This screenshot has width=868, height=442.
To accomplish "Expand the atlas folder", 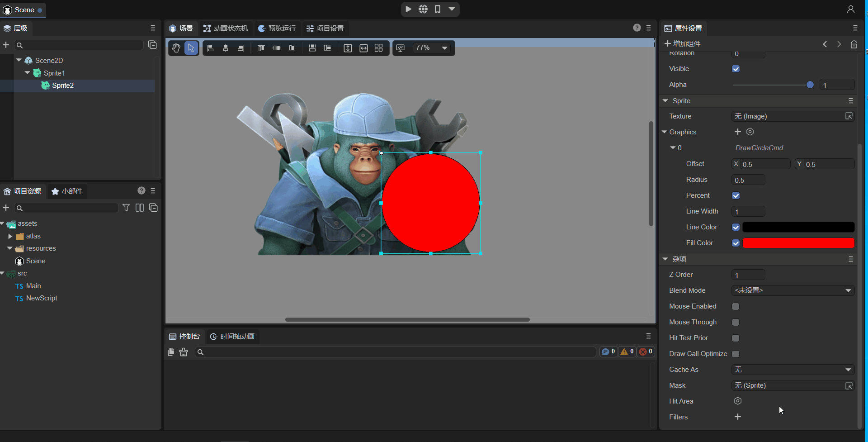I will click(x=10, y=236).
